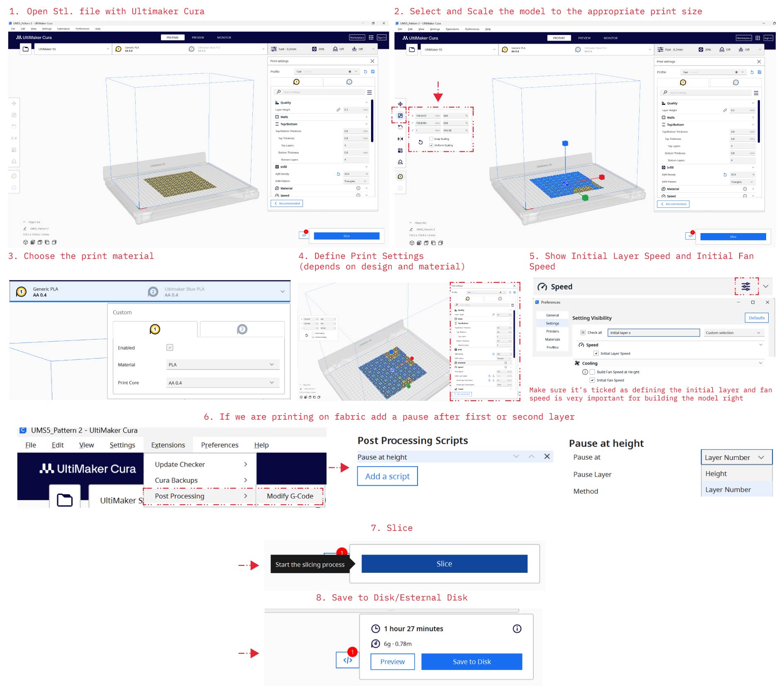The width and height of the screenshot is (784, 691).
Task: Click the reset scale arrow icon
Action: click(x=420, y=142)
